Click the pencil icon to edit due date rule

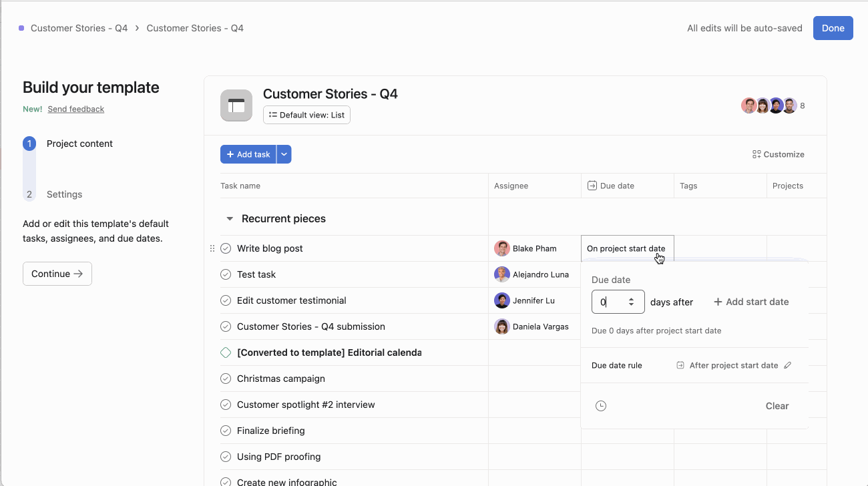pos(788,365)
